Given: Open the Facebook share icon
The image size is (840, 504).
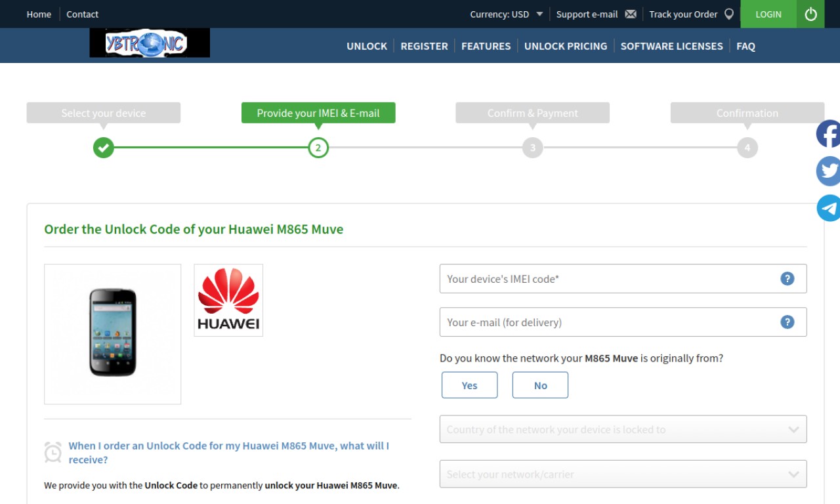Looking at the screenshot, I should (x=828, y=134).
